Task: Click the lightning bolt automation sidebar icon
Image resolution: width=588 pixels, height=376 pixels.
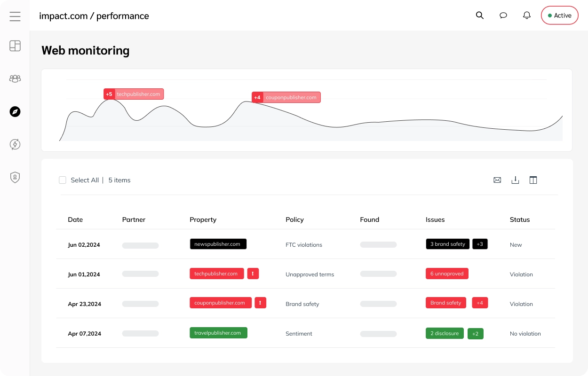Action: pyautogui.click(x=15, y=144)
